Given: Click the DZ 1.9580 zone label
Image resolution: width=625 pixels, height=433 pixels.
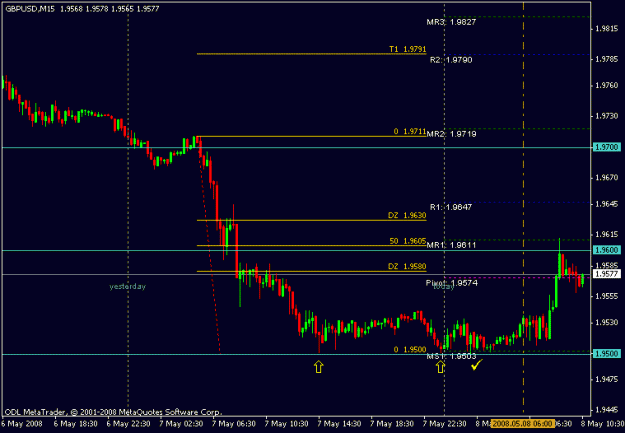Looking at the screenshot, I should click(407, 266).
